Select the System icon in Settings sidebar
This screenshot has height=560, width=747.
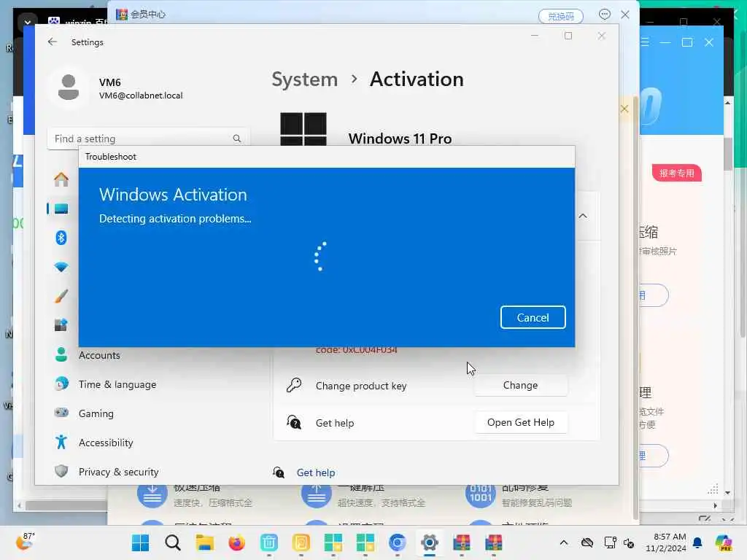point(61,209)
